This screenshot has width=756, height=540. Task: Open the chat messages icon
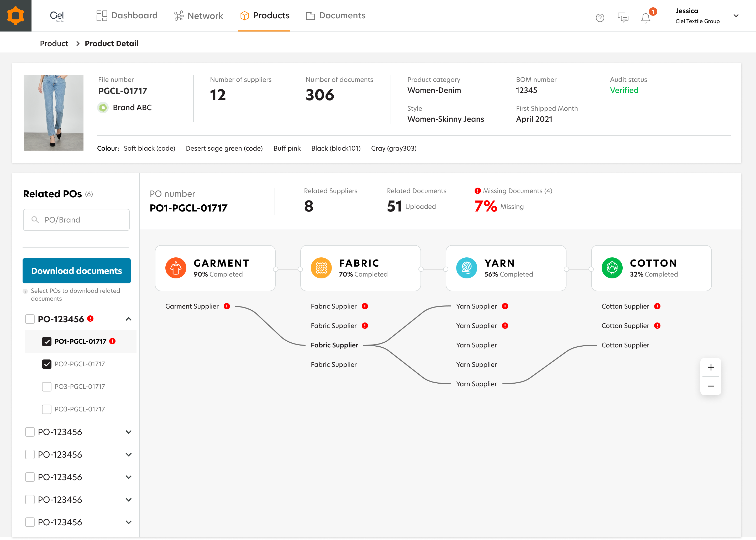[623, 18]
